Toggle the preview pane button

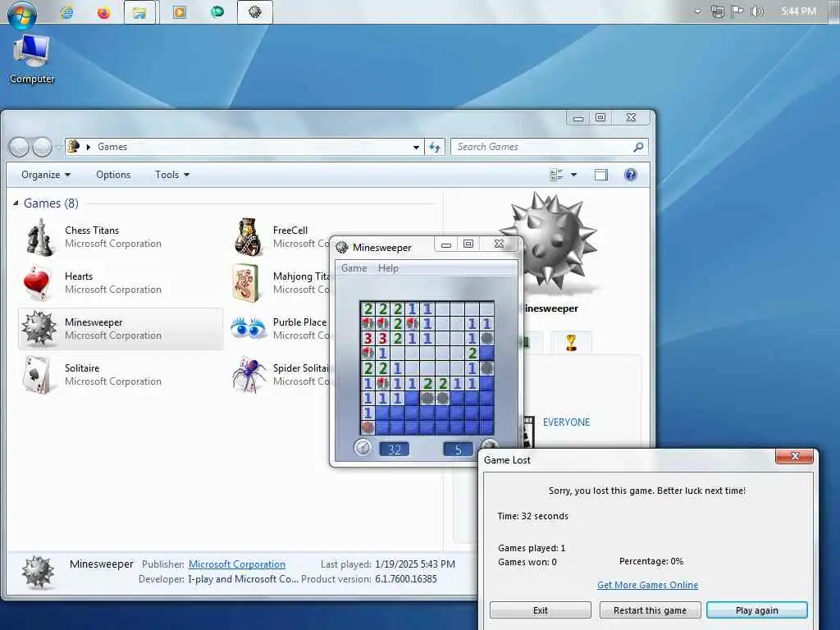pyautogui.click(x=601, y=175)
